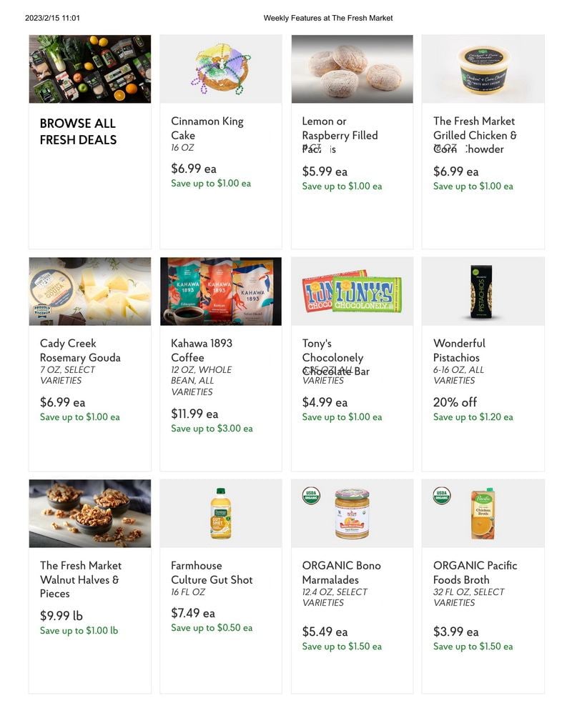Click the Farmhouse Culture Gut Shot bottle
Screen dimensions: 572x728
(x=221, y=514)
